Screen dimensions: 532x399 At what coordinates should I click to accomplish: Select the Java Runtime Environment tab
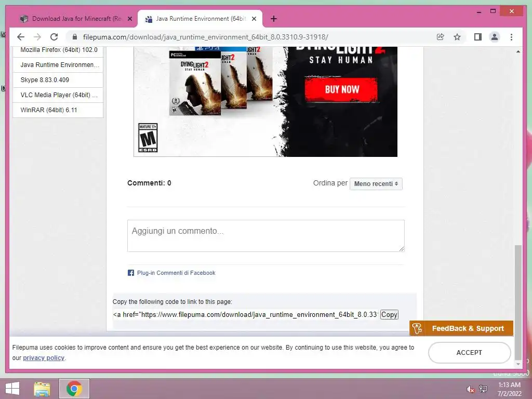pyautogui.click(x=200, y=19)
